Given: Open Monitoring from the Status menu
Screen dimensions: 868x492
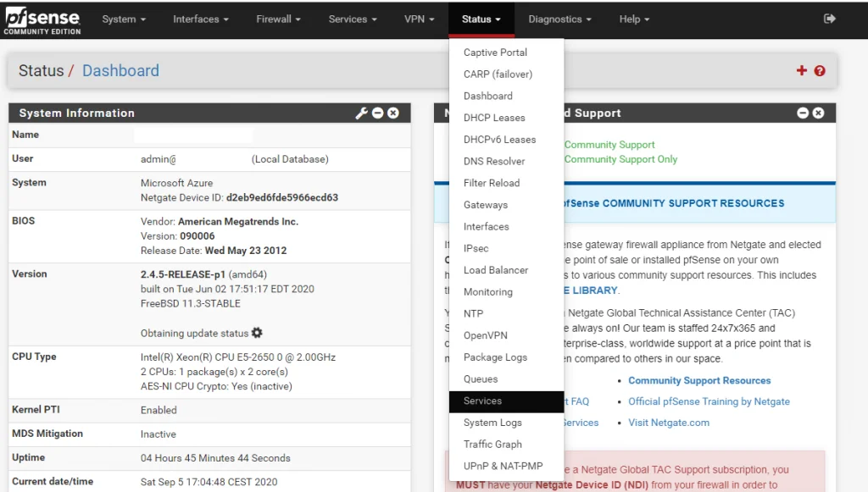Looking at the screenshot, I should point(507,292).
